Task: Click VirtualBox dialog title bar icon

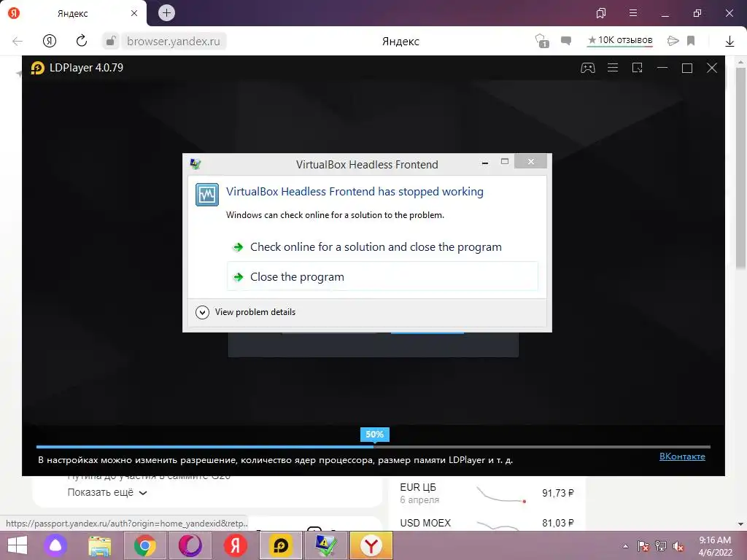Action: tap(196, 164)
